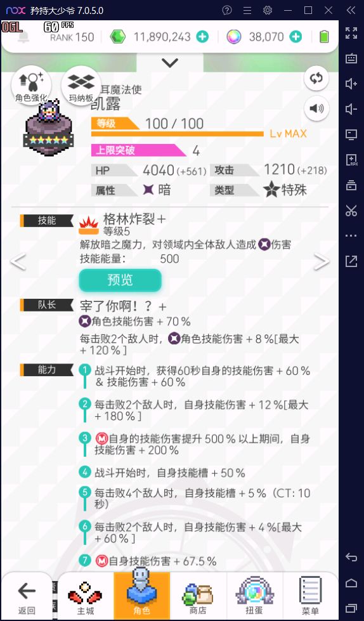Switch to 扭蛋 gacha tab
364x621 pixels.
(254, 596)
